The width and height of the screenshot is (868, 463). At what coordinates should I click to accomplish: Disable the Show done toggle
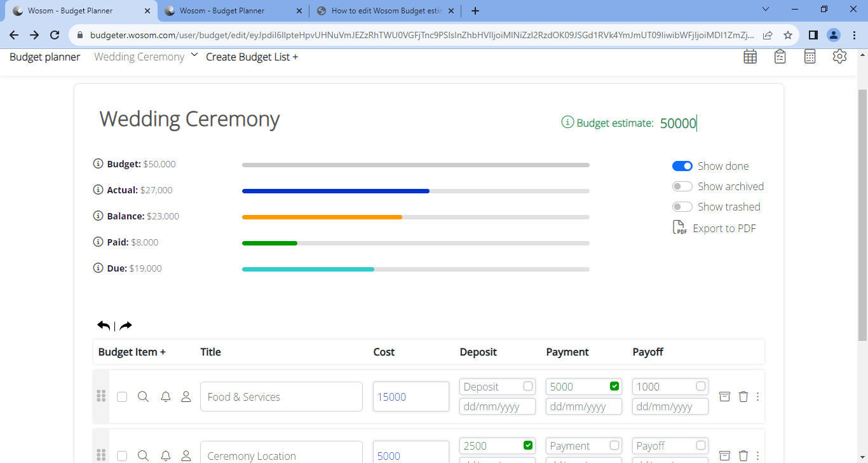(682, 165)
